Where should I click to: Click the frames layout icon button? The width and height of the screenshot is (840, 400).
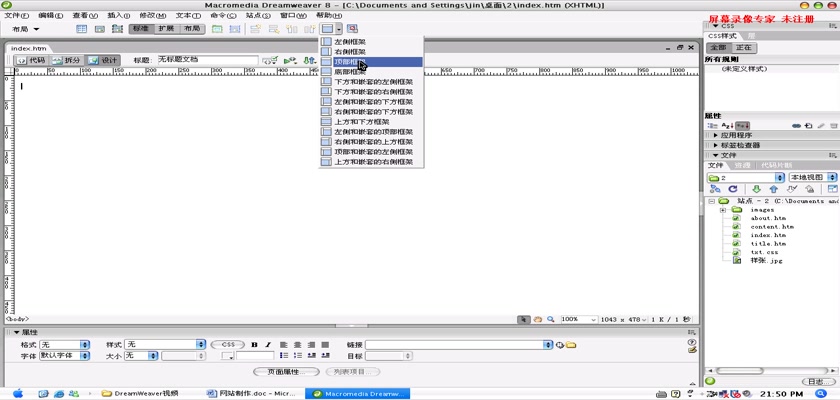coord(327,28)
